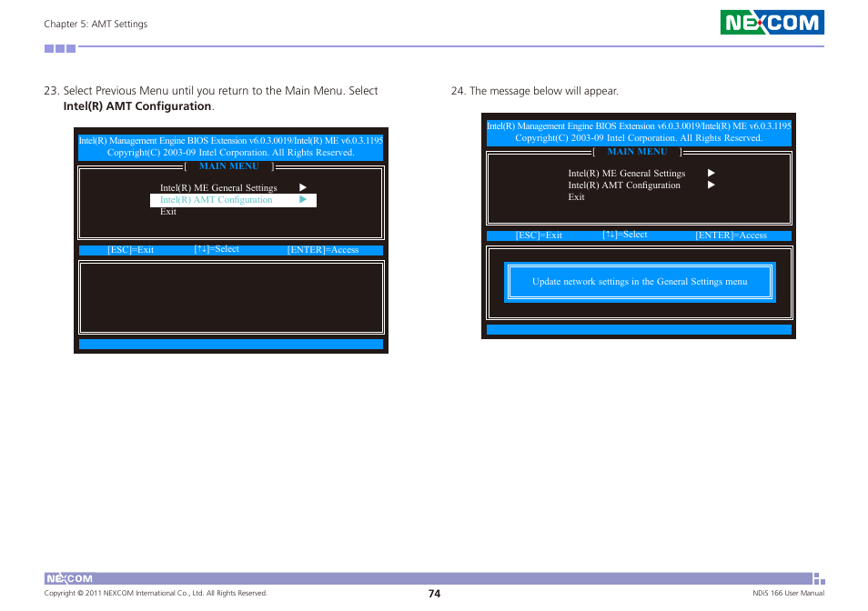Expand arrow beside highlighted AMT Configuration, left screen
The image size is (868, 611).
pos(303,200)
